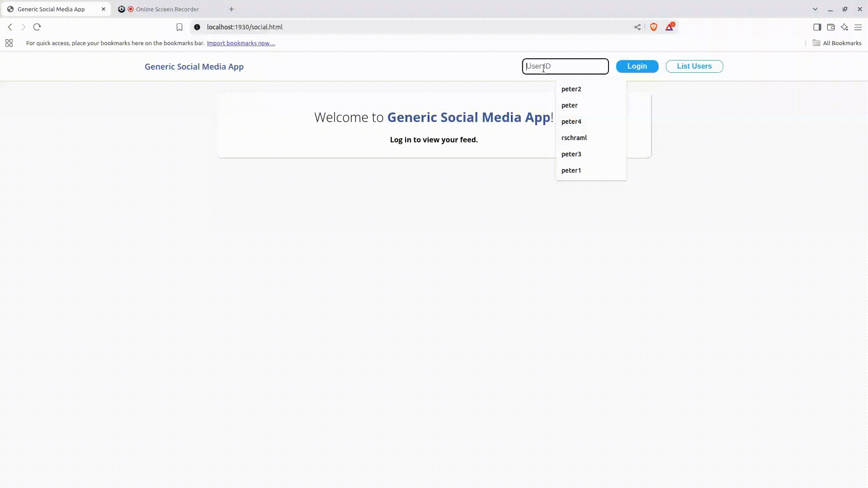
Task: Click the Brave Rewards triangle icon
Action: coord(670,27)
